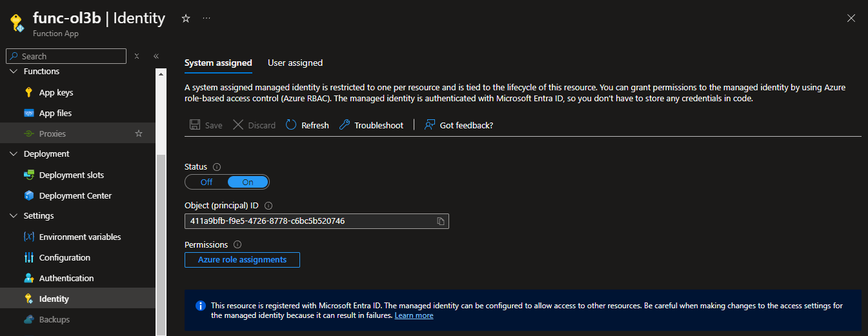868x336 pixels.
Task: Open Configuration settings
Action: [65, 257]
